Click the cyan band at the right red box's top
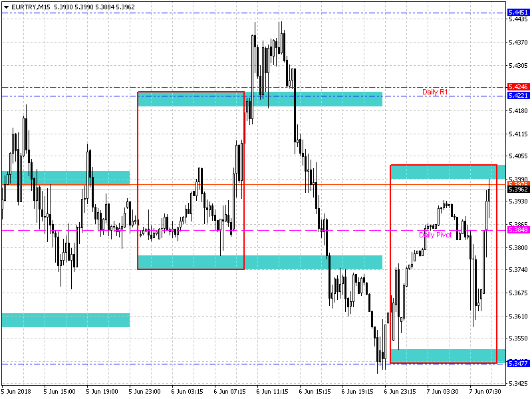Image resolution: width=532 pixels, height=399 pixels. 443,172
